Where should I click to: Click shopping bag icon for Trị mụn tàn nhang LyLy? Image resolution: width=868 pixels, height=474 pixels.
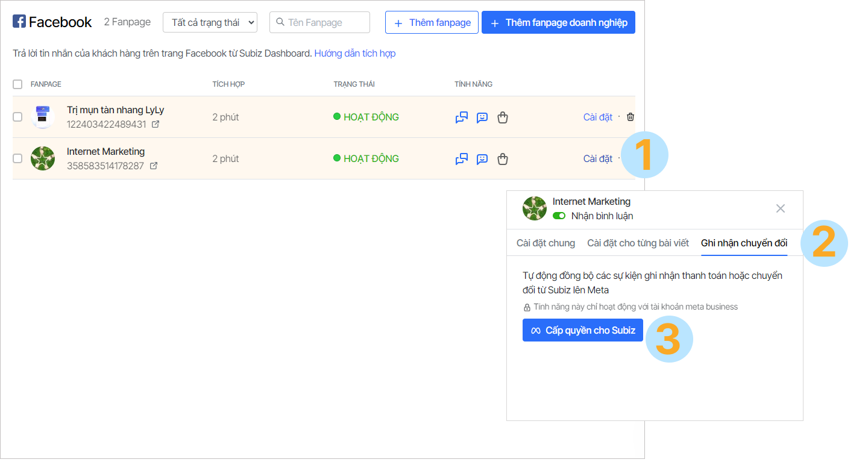click(x=503, y=117)
